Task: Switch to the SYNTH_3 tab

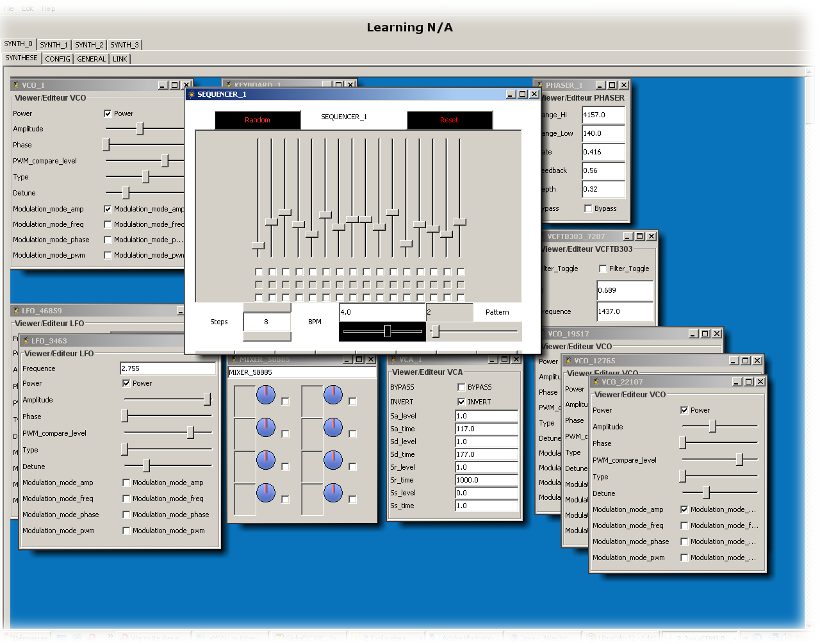Action: [124, 44]
